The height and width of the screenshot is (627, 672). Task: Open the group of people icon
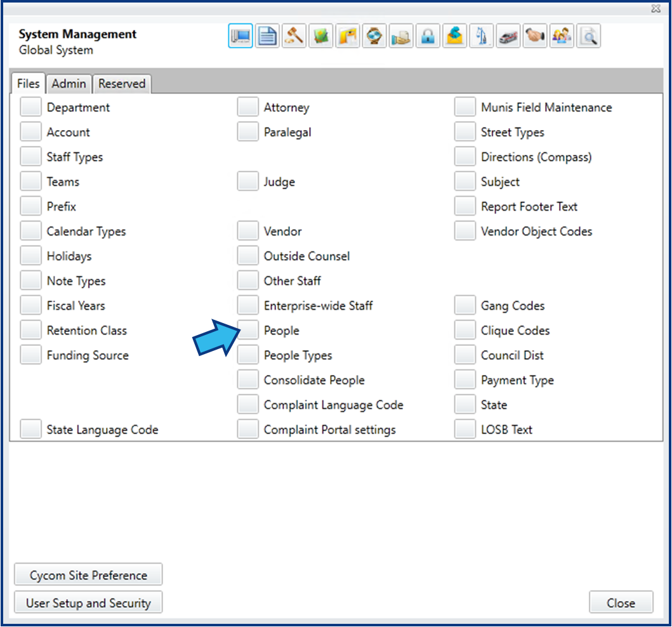tap(562, 36)
